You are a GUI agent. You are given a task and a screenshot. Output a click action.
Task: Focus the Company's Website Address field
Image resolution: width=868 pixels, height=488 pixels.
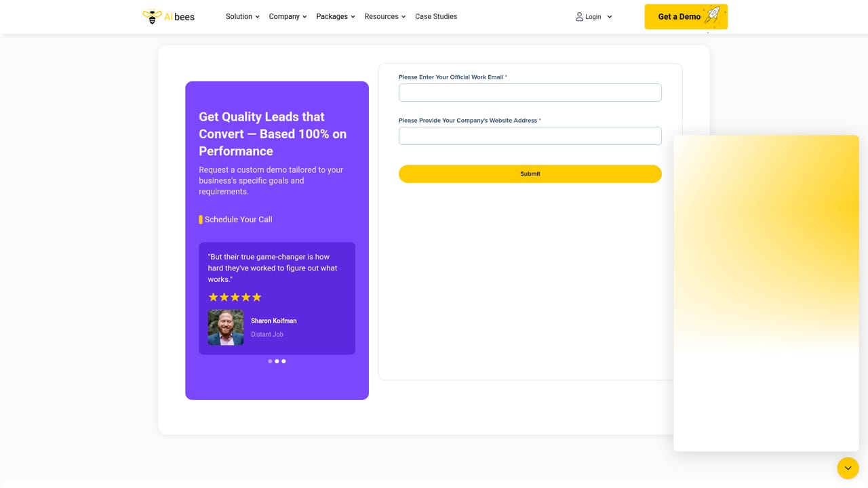click(530, 136)
